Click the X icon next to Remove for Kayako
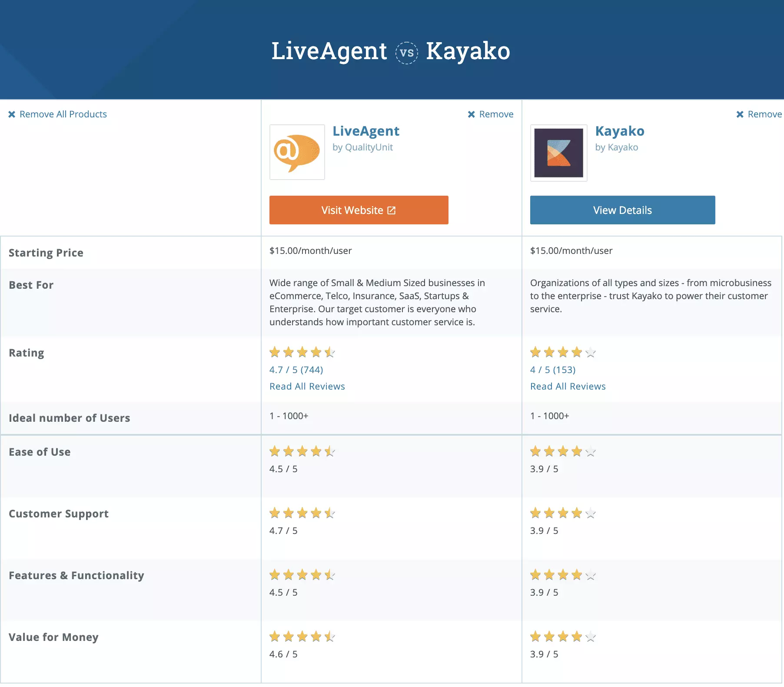 coord(739,114)
